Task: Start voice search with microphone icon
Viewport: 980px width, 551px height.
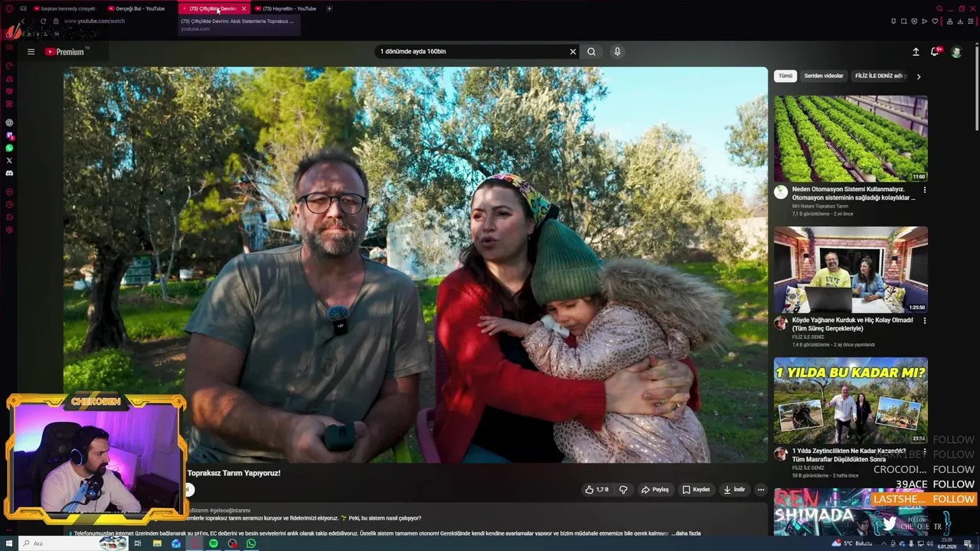Action: (617, 51)
